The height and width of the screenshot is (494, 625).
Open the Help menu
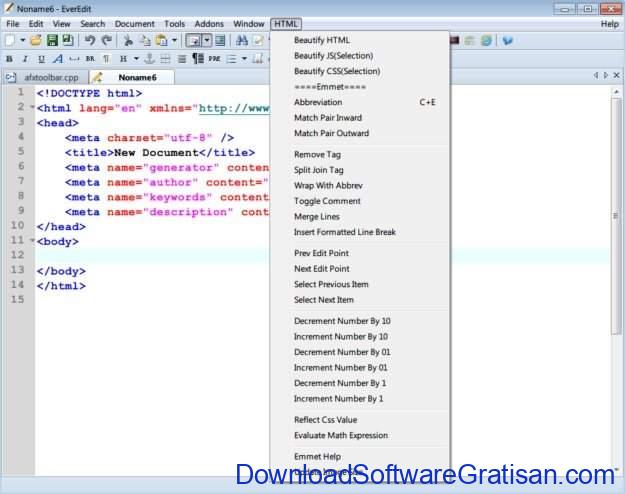609,24
